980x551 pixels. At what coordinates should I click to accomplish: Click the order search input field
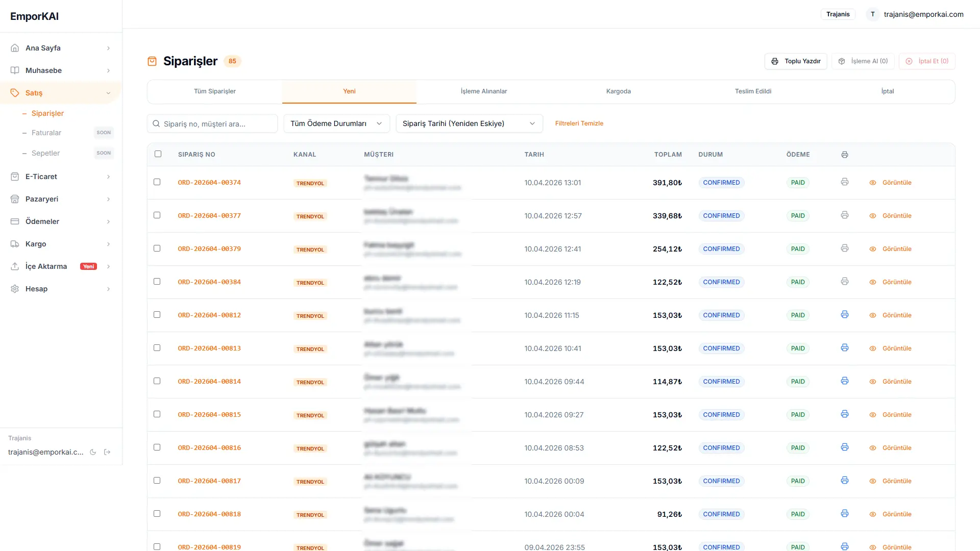[212, 123]
